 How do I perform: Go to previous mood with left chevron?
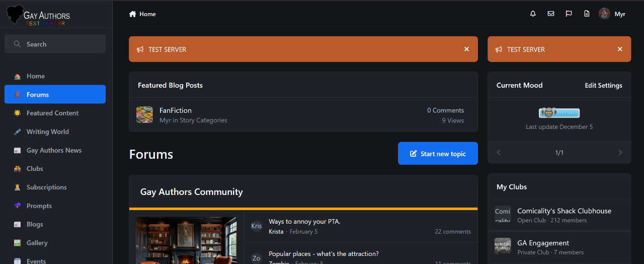coord(499,153)
